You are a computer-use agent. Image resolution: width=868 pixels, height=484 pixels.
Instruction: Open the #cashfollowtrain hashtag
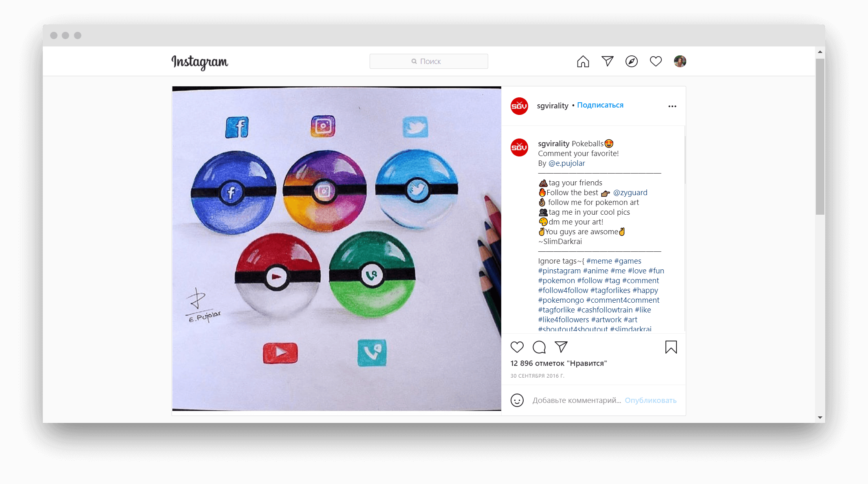click(x=604, y=310)
